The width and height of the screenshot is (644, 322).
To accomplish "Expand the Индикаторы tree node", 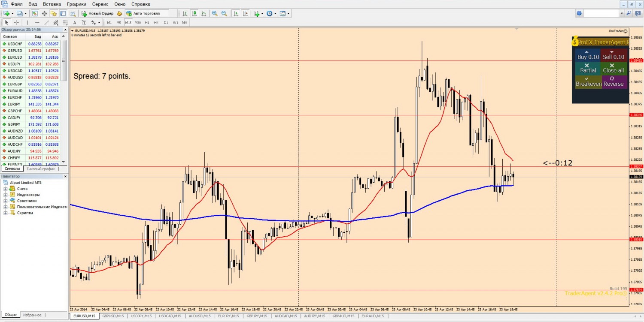I will (x=6, y=195).
